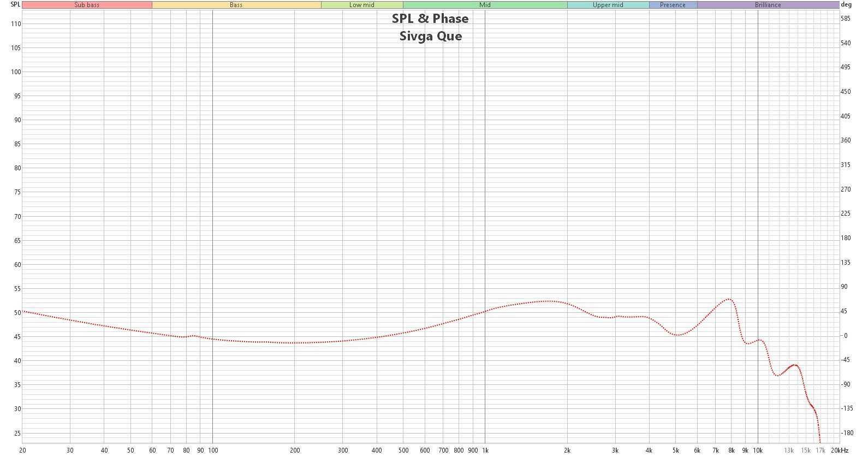Image resolution: width=868 pixels, height=457 pixels.
Task: Click the 15k tick on frequency axis
Action: click(806, 450)
